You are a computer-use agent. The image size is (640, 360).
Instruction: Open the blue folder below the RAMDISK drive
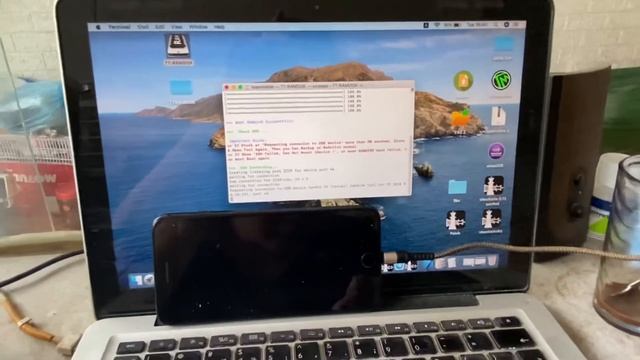click(x=181, y=88)
